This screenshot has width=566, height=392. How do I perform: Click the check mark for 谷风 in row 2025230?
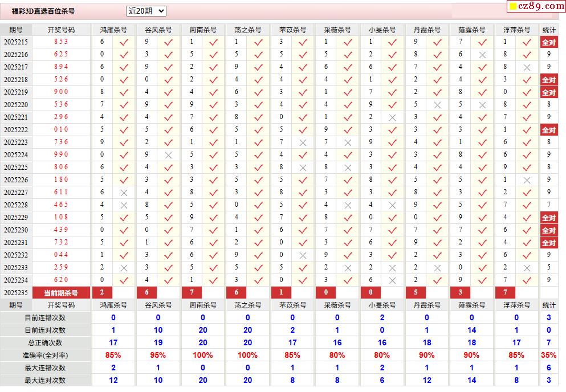tap(168, 230)
